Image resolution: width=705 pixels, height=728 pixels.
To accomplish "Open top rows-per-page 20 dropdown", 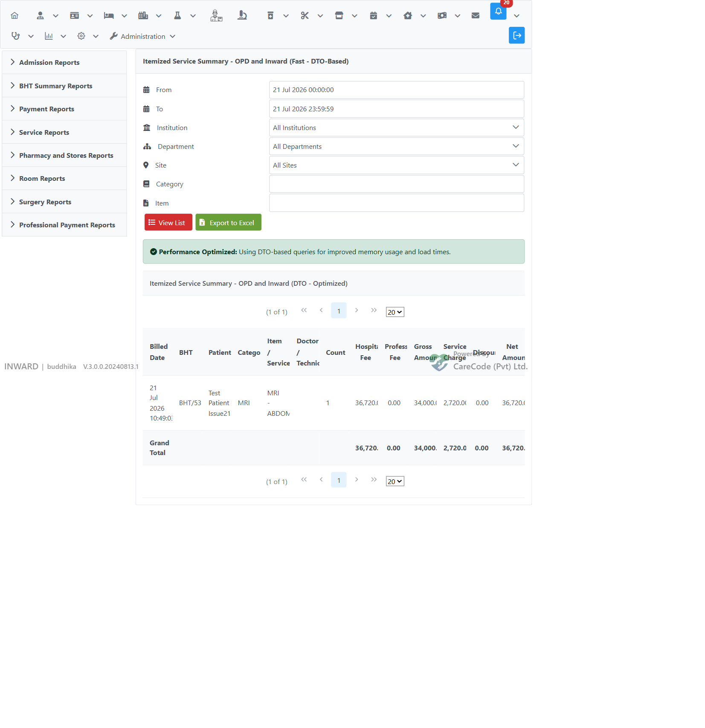I will pyautogui.click(x=395, y=312).
